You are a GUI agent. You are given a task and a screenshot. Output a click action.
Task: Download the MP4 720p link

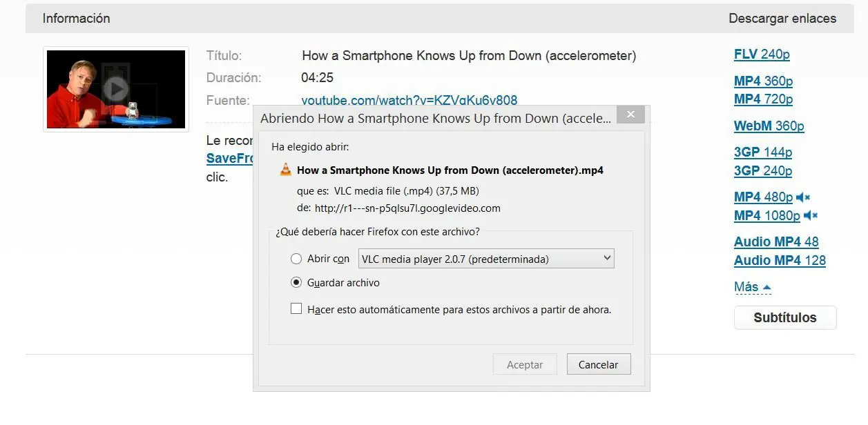pyautogui.click(x=763, y=99)
